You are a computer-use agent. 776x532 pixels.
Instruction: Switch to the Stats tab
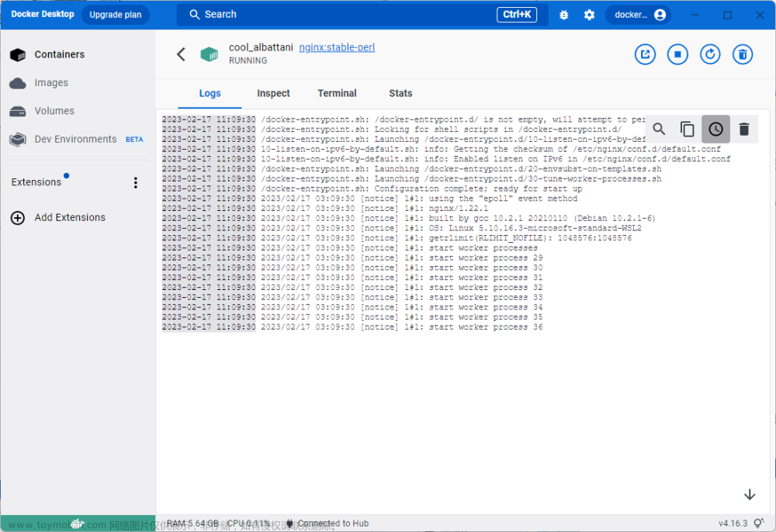pyautogui.click(x=400, y=93)
